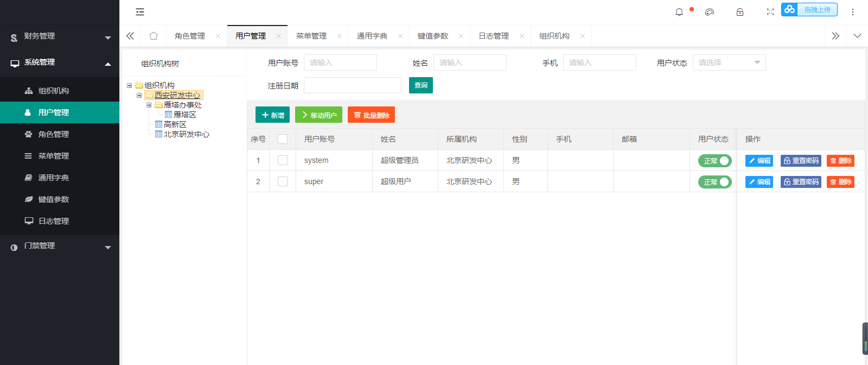This screenshot has height=365, width=868.
Task: Select 北京研发中心 in organization tree
Action: tap(186, 134)
